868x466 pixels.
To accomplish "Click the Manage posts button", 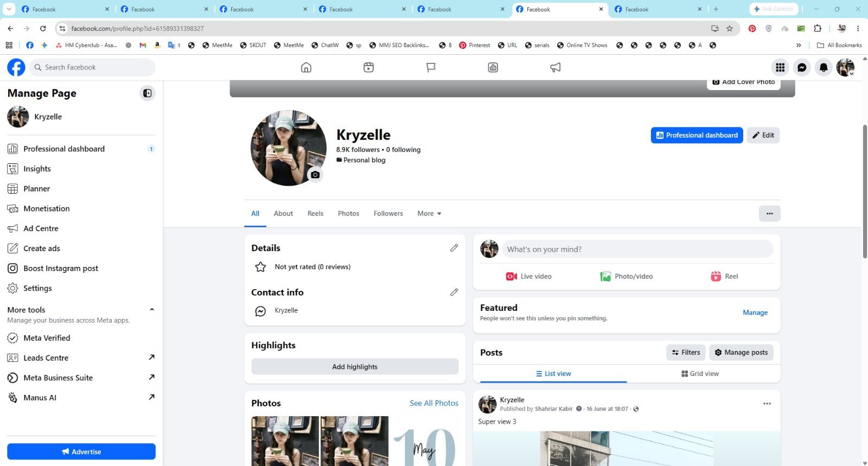I will pyautogui.click(x=741, y=352).
